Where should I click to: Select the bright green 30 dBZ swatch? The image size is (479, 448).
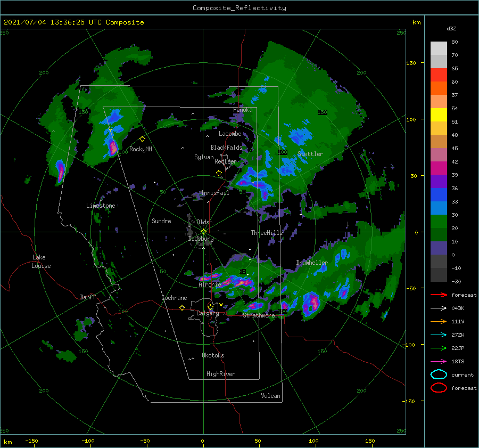pos(439,222)
